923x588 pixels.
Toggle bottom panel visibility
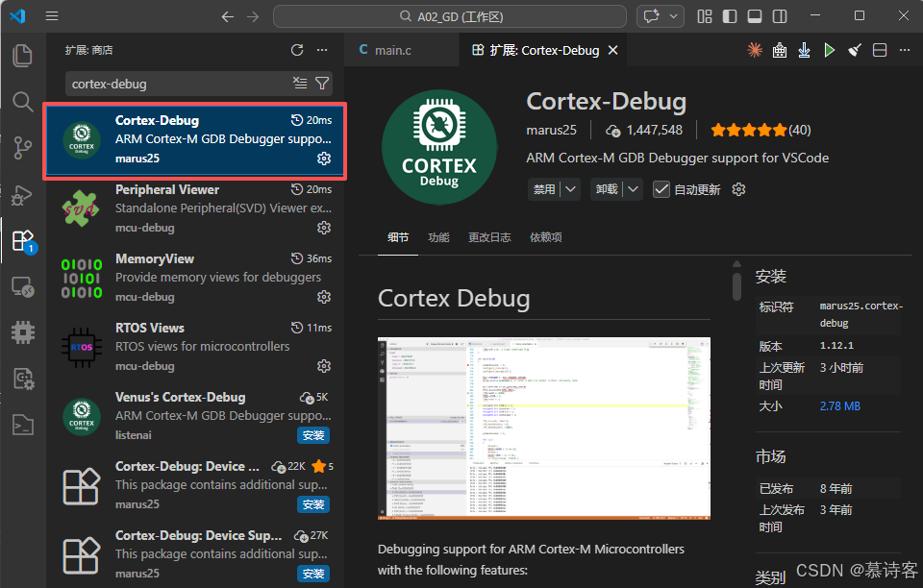[755, 16]
